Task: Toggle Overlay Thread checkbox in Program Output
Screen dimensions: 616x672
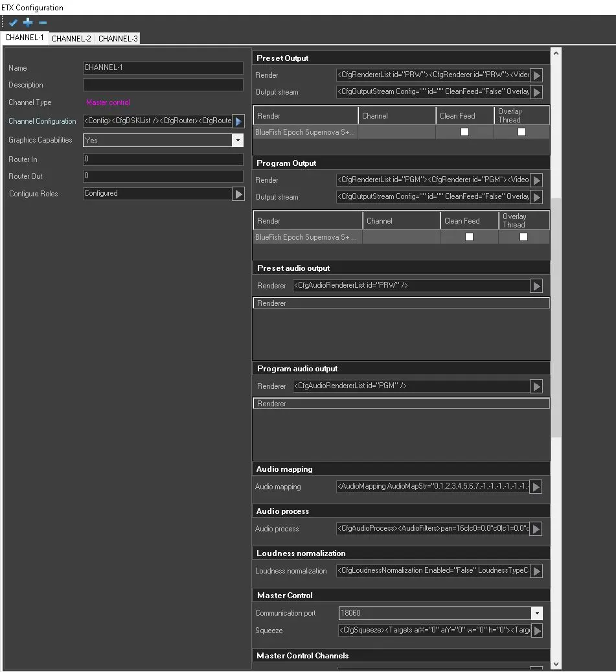Action: click(x=523, y=237)
